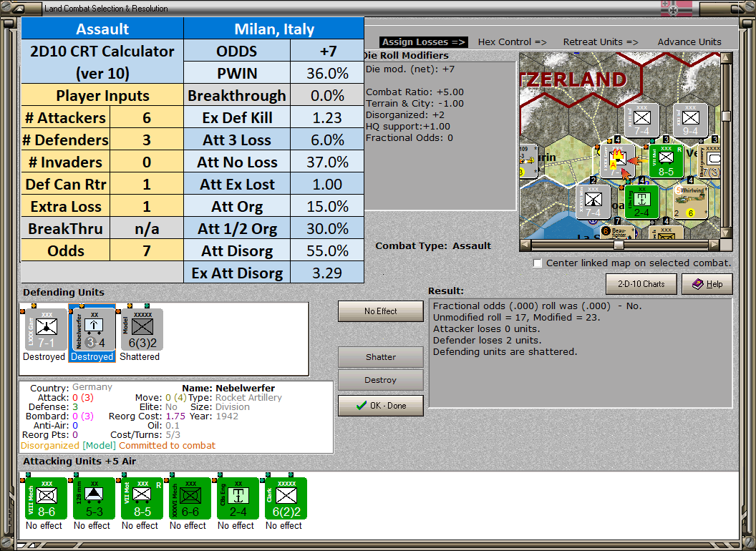The width and height of the screenshot is (756, 551).
Task: Open the Help button
Action: 707,284
